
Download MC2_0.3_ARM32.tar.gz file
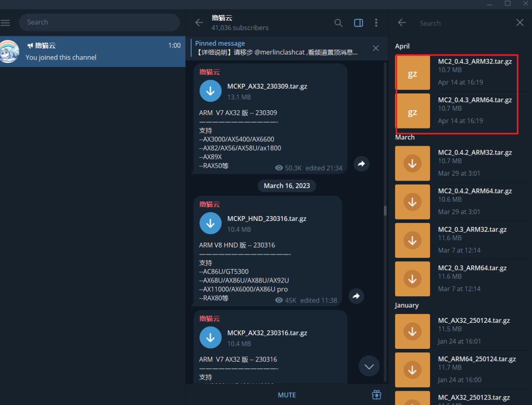412,240
